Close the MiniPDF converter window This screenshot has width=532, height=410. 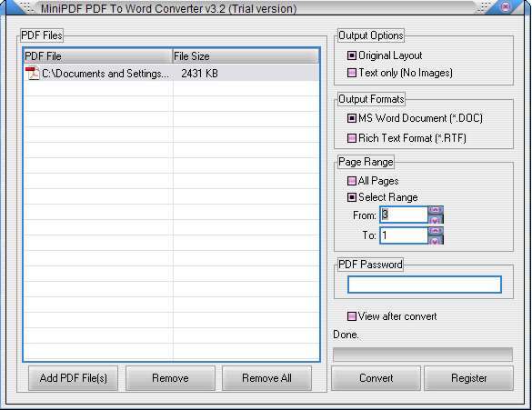(x=506, y=6)
